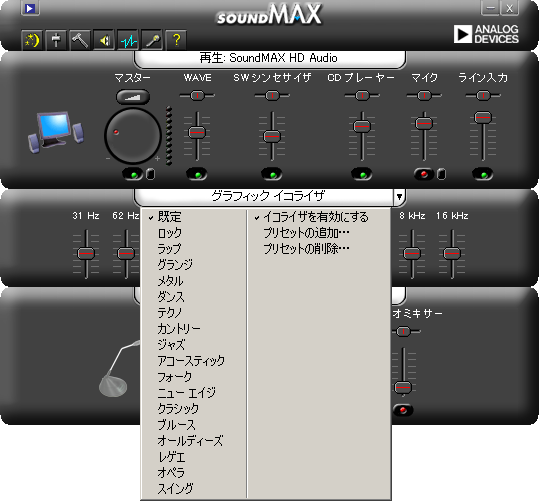Select the アコースティック preset

coord(194,361)
